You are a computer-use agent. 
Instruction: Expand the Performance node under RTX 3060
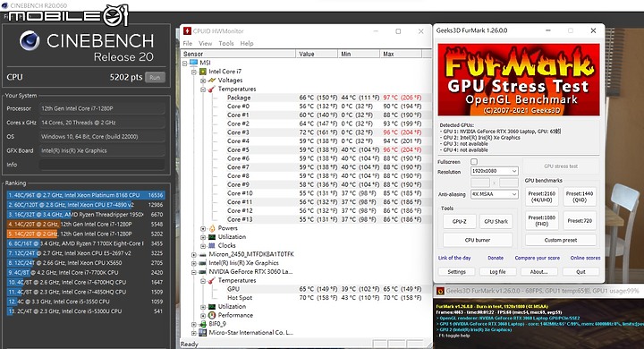[203, 315]
